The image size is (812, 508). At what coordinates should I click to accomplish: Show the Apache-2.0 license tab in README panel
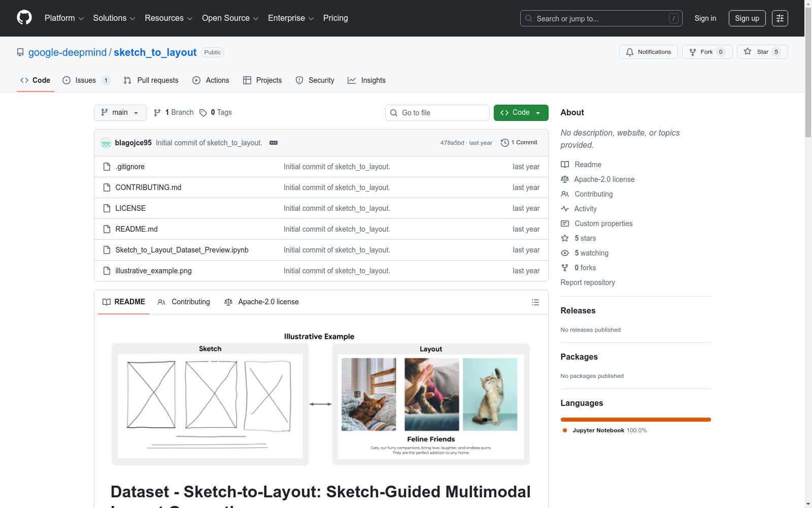point(261,302)
